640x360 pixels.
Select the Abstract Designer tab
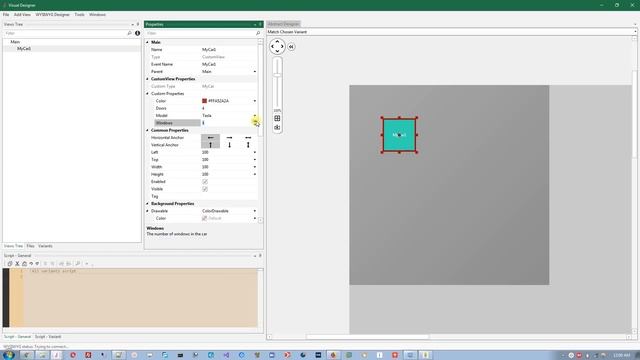pos(283,24)
